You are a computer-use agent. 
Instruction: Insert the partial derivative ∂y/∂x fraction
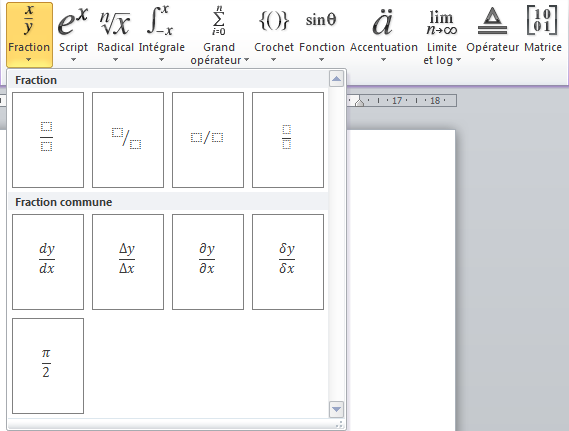(208, 262)
